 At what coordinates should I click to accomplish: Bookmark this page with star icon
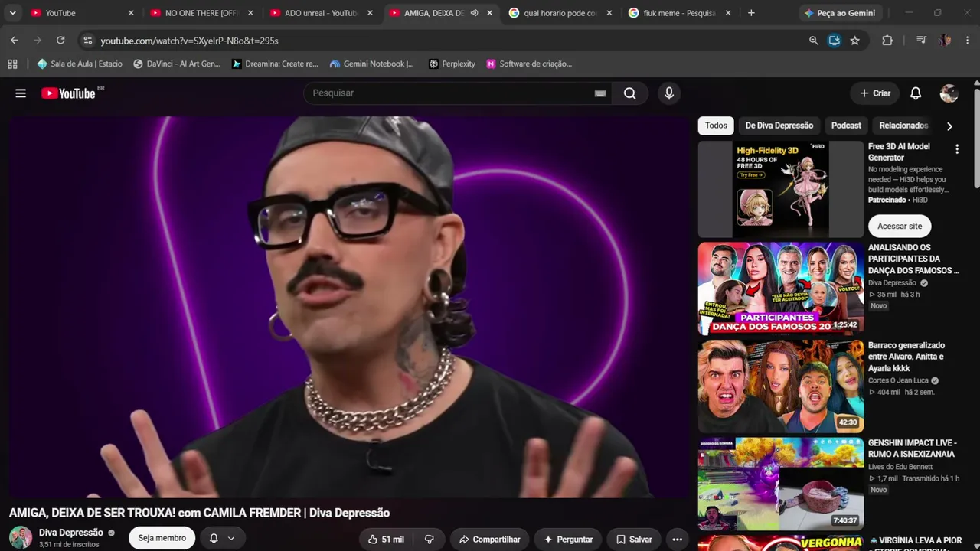coord(854,41)
